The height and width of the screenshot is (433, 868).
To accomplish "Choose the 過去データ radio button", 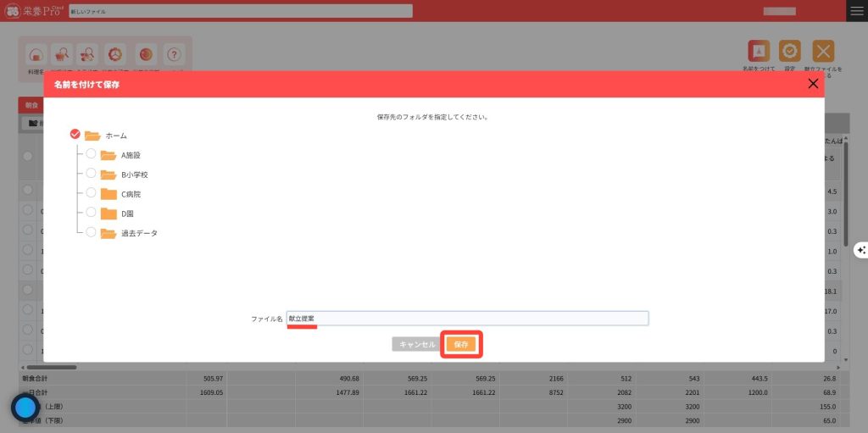I will click(91, 232).
